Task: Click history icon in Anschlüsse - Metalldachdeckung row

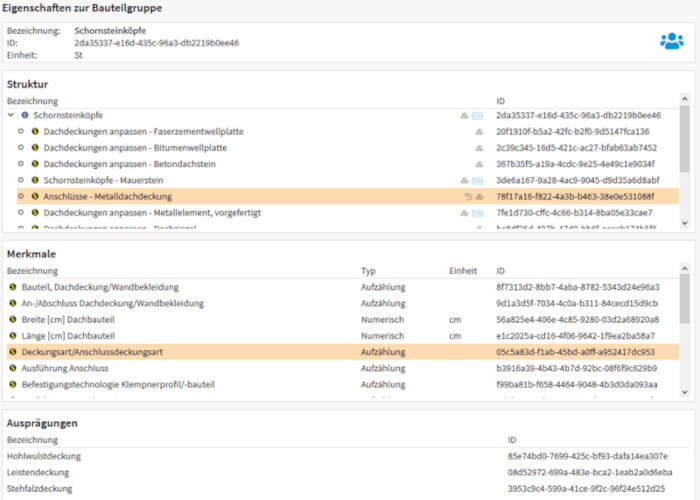Action: point(468,196)
